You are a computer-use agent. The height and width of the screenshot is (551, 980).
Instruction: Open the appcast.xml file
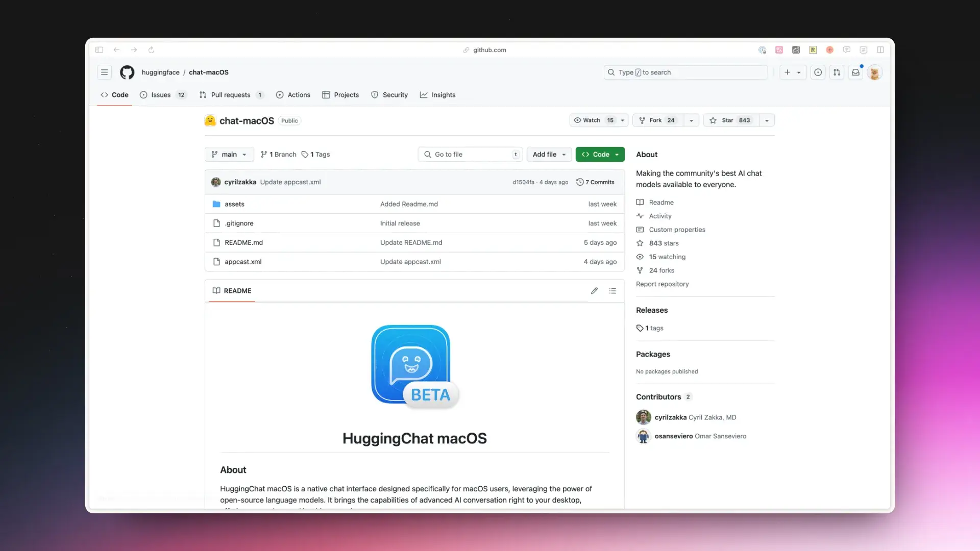pos(243,262)
